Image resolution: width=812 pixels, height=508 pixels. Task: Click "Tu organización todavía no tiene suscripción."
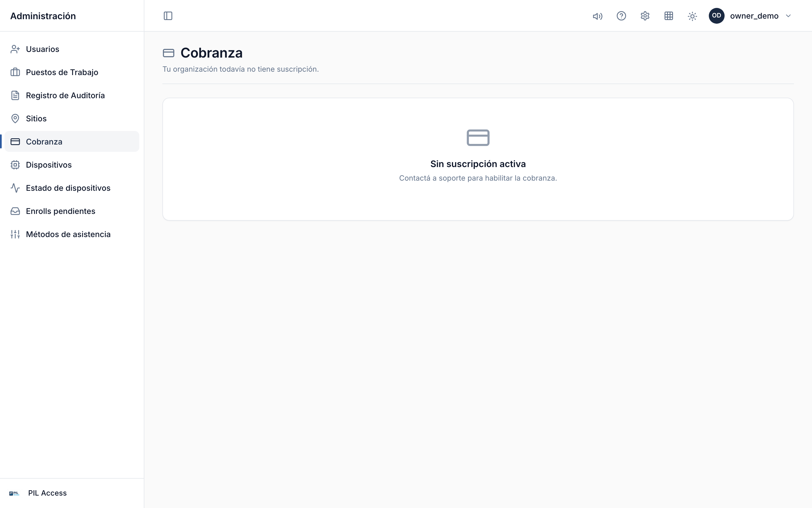click(240, 69)
